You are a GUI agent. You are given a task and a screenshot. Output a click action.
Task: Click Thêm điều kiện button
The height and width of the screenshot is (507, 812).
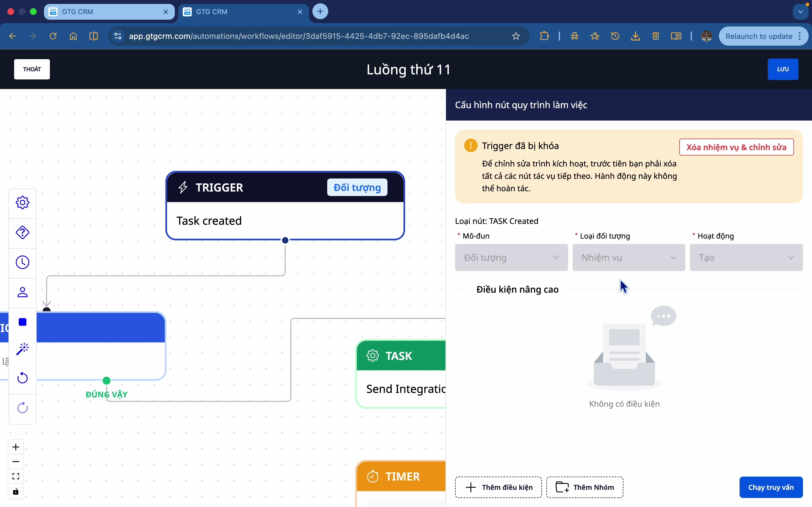click(x=498, y=487)
